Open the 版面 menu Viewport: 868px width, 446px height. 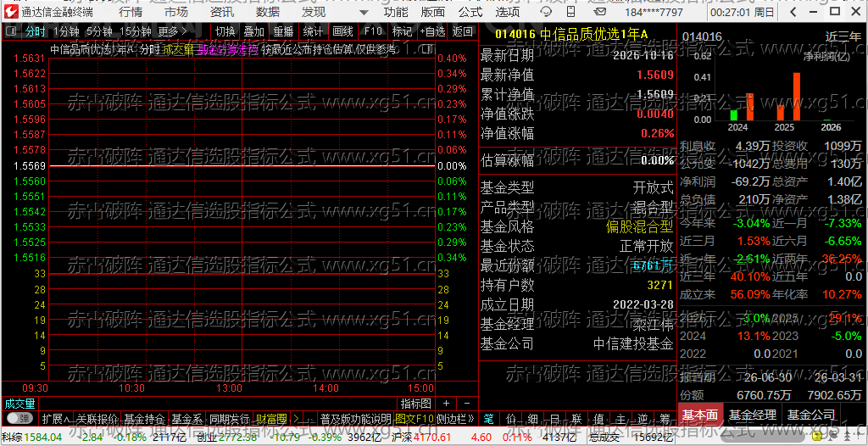point(433,12)
